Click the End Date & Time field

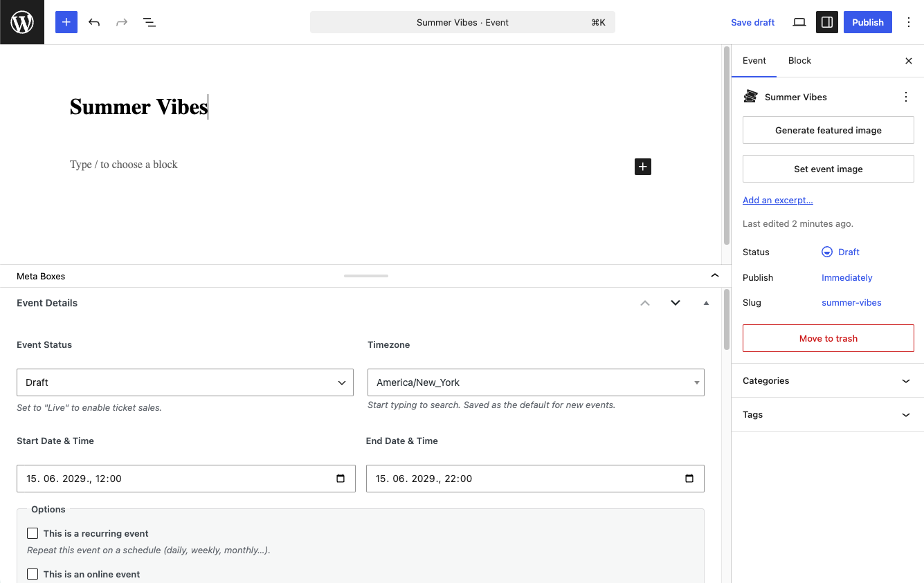click(535, 479)
